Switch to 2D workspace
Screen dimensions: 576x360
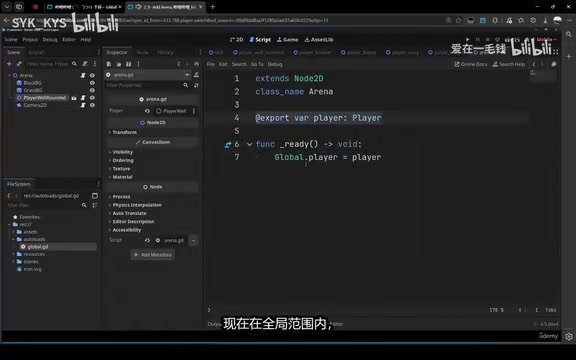[x=237, y=40]
